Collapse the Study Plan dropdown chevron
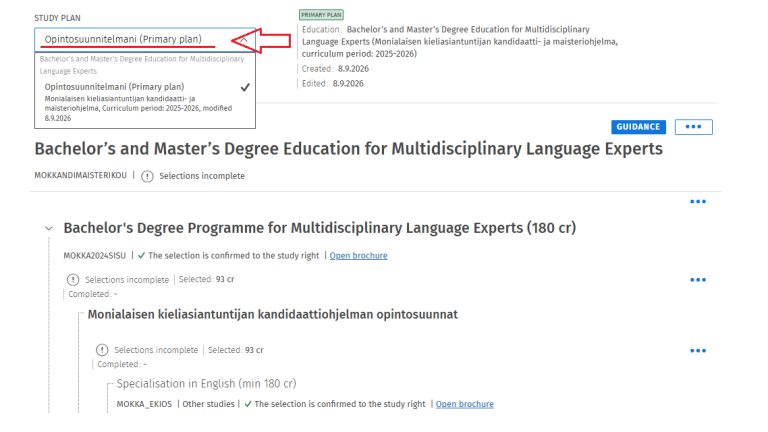768x432 pixels. click(x=243, y=40)
